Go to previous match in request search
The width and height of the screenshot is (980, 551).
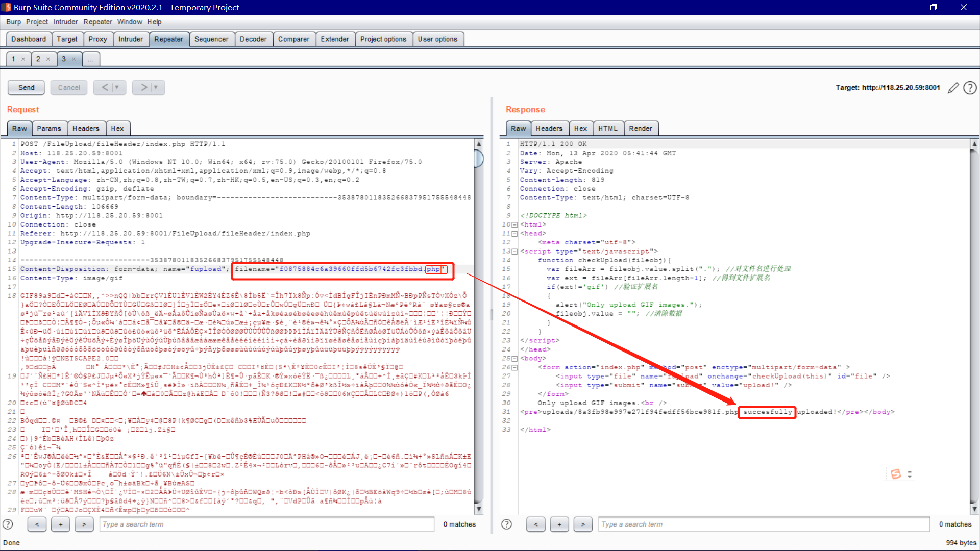coord(37,524)
